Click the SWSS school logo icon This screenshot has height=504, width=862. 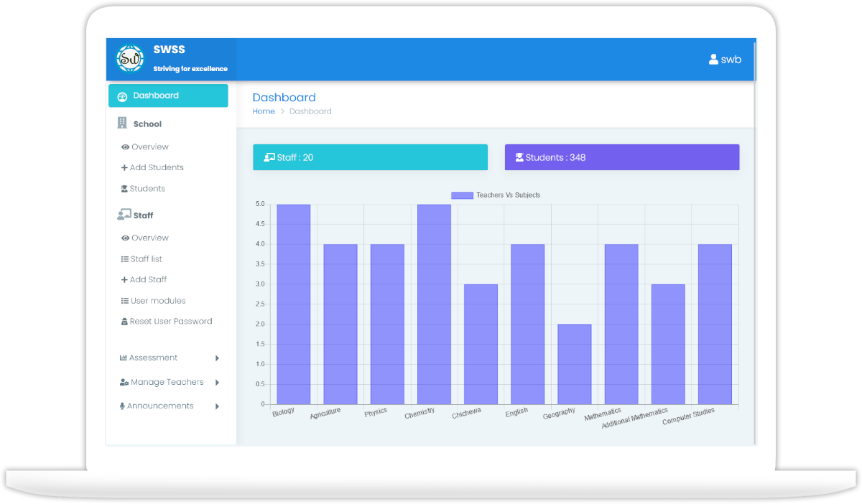(131, 59)
